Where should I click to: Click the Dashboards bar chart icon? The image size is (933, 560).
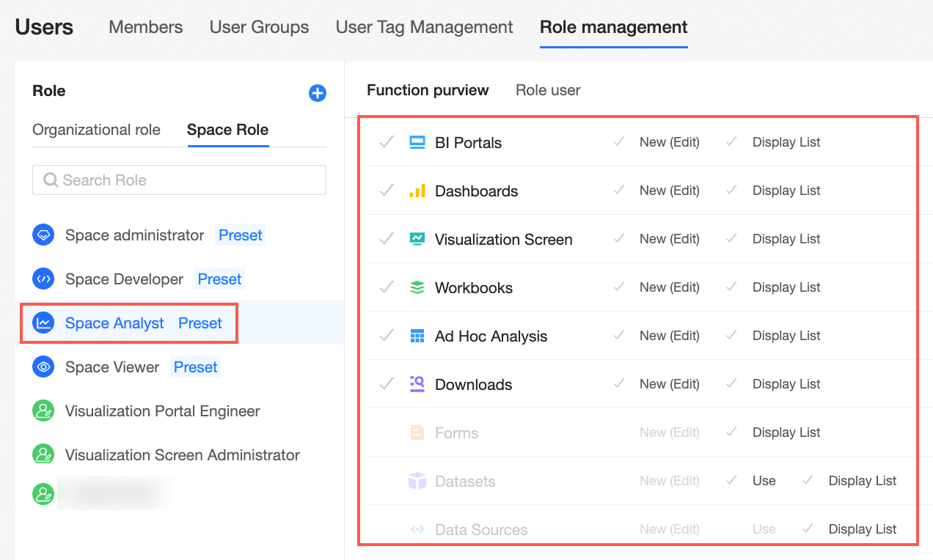[x=417, y=191]
